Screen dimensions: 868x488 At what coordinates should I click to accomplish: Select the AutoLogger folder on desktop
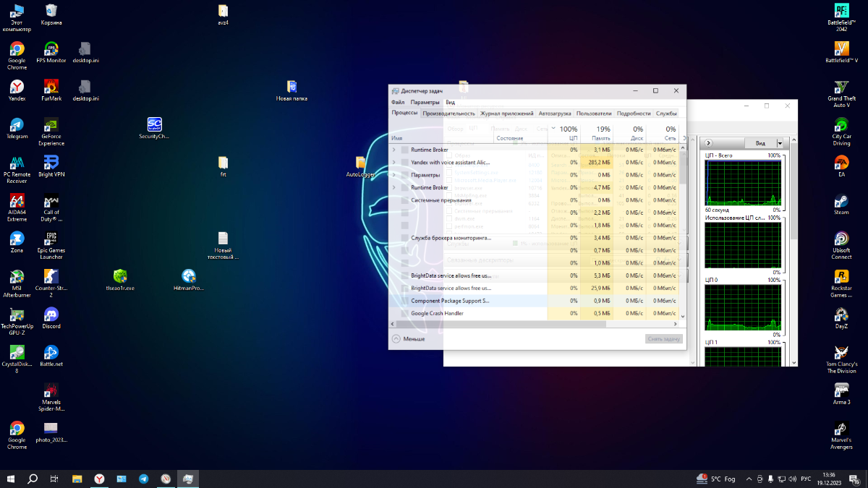361,163
